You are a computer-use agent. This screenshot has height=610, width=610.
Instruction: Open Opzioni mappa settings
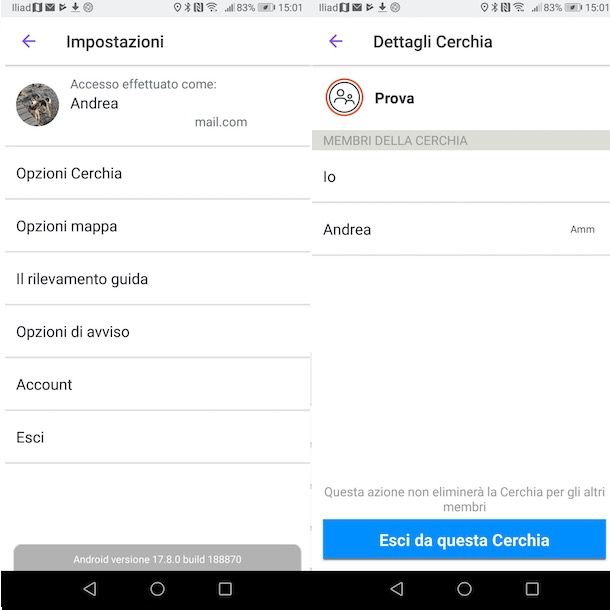click(x=158, y=226)
